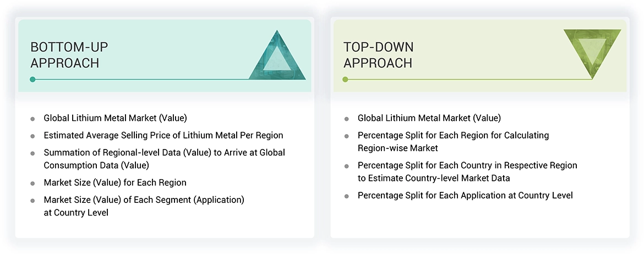Click the teal dot under Bottom-Up Approach heading
This screenshot has height=254, width=644.
click(32, 79)
